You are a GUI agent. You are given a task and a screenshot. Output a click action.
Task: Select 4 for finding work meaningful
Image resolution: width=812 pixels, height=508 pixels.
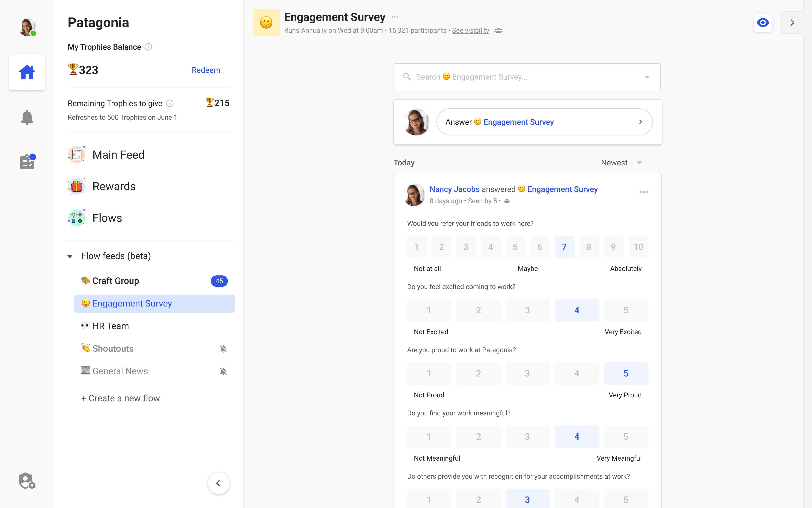(577, 437)
